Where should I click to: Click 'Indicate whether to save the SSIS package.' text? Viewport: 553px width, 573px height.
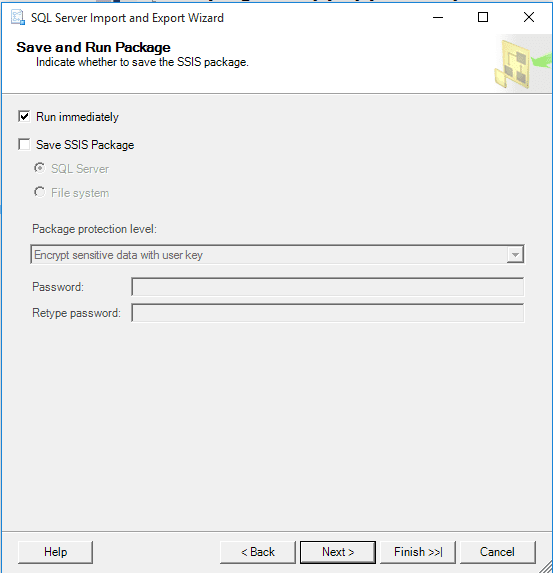142,62
